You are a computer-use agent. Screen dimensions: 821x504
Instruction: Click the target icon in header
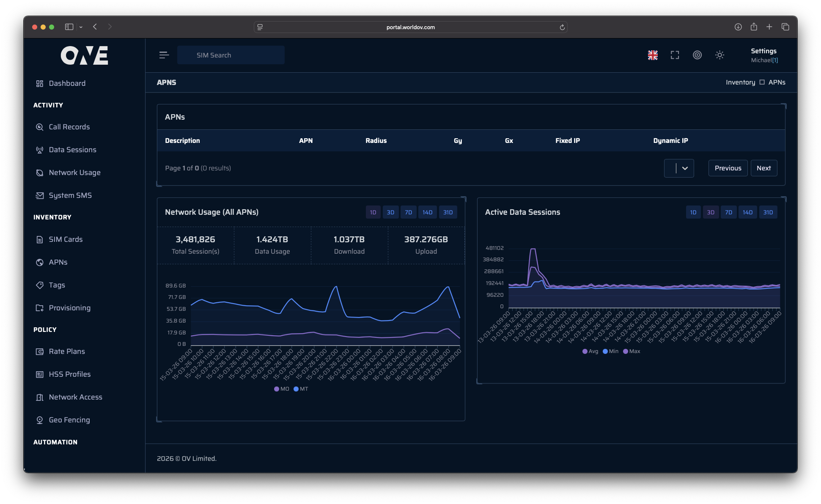tap(697, 55)
